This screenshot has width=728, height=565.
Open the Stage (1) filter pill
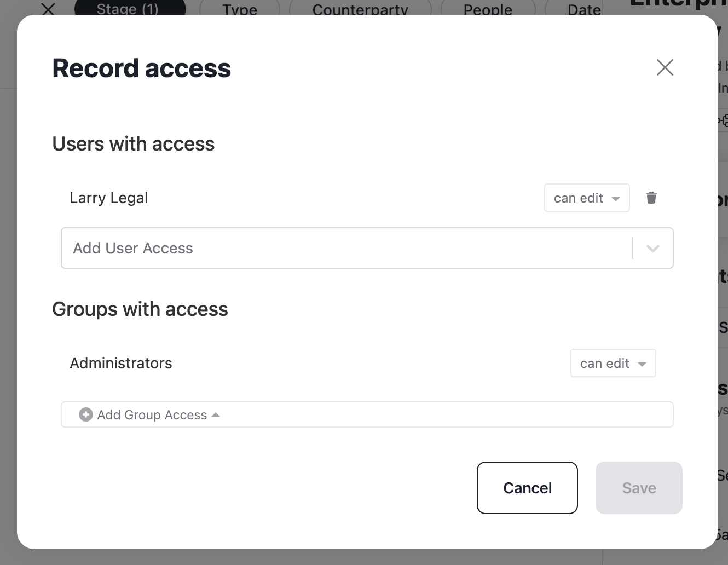tap(130, 9)
